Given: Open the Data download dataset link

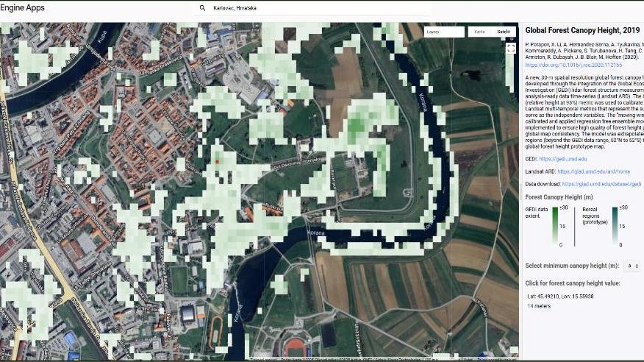Looking at the screenshot, I should [603, 184].
